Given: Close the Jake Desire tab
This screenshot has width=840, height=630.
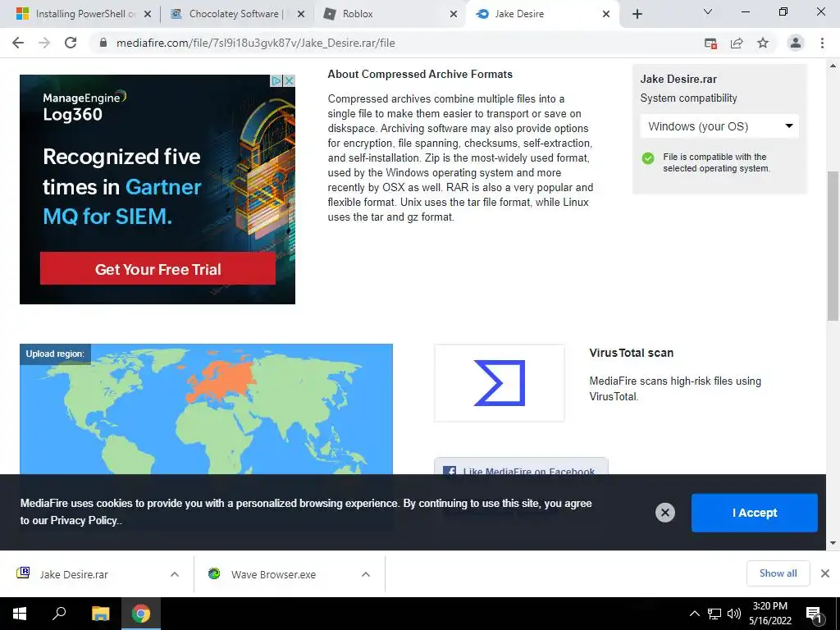Looking at the screenshot, I should 606,14.
